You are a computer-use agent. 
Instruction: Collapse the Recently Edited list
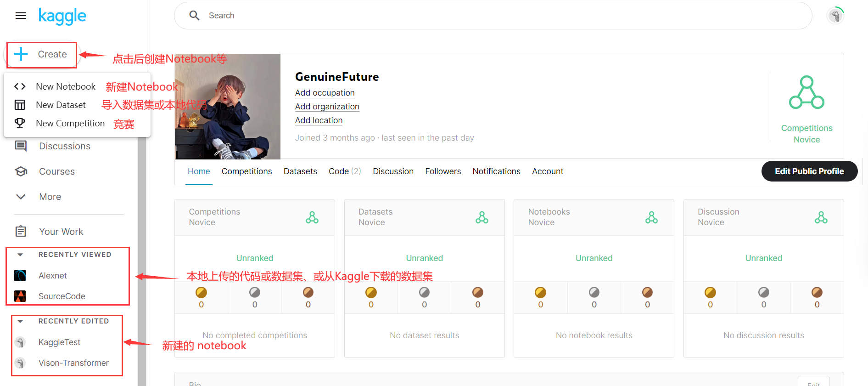click(20, 321)
